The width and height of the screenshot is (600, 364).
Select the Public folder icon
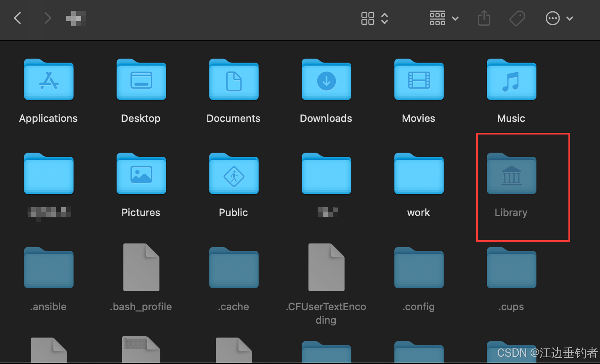[234, 174]
